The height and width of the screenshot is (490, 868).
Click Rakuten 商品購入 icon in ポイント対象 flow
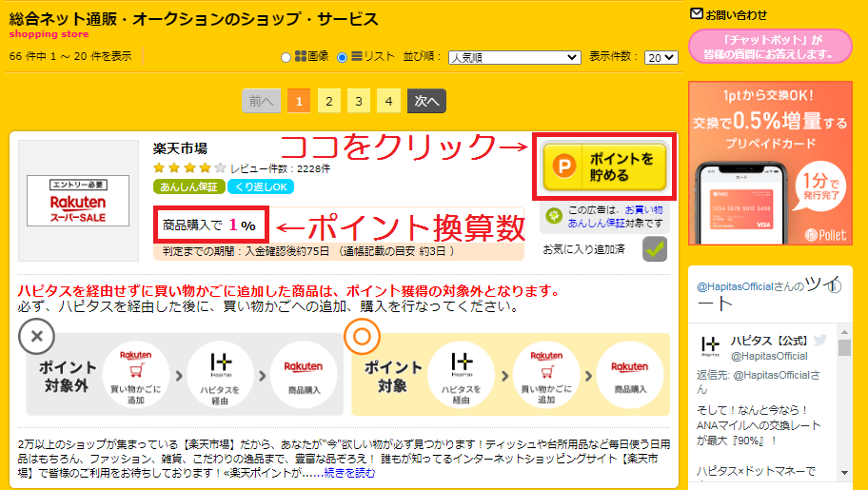(629, 375)
